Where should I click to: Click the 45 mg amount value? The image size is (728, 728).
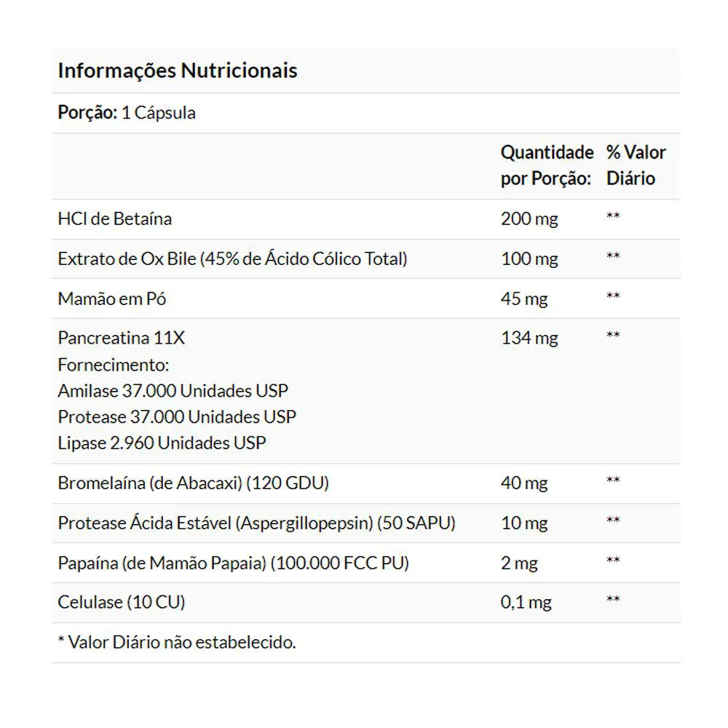click(524, 299)
